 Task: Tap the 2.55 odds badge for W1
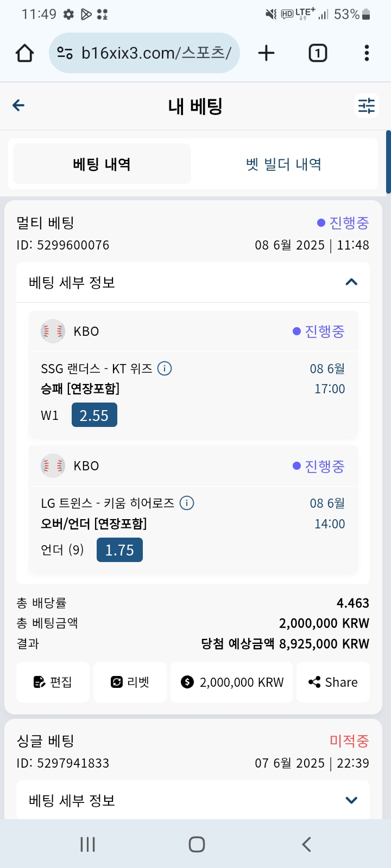94,416
